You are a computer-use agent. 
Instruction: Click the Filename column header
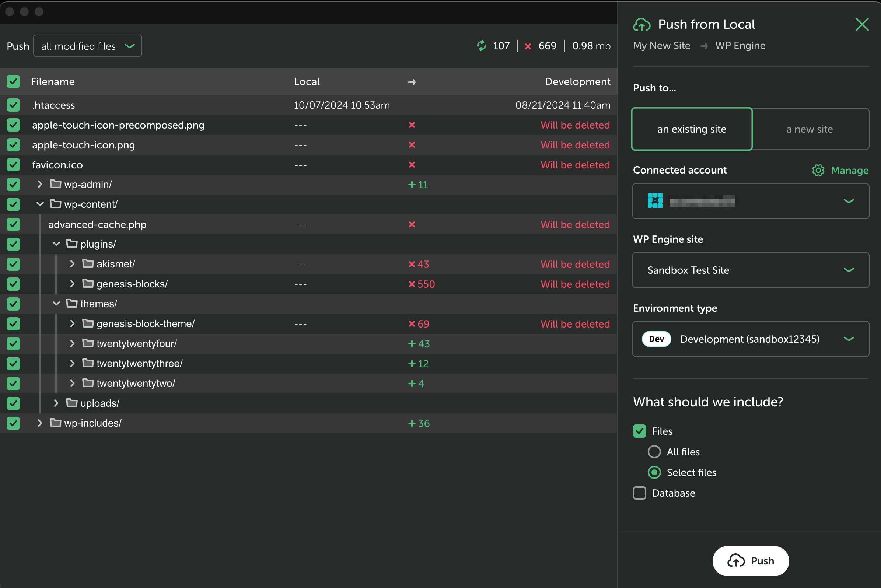[53, 82]
